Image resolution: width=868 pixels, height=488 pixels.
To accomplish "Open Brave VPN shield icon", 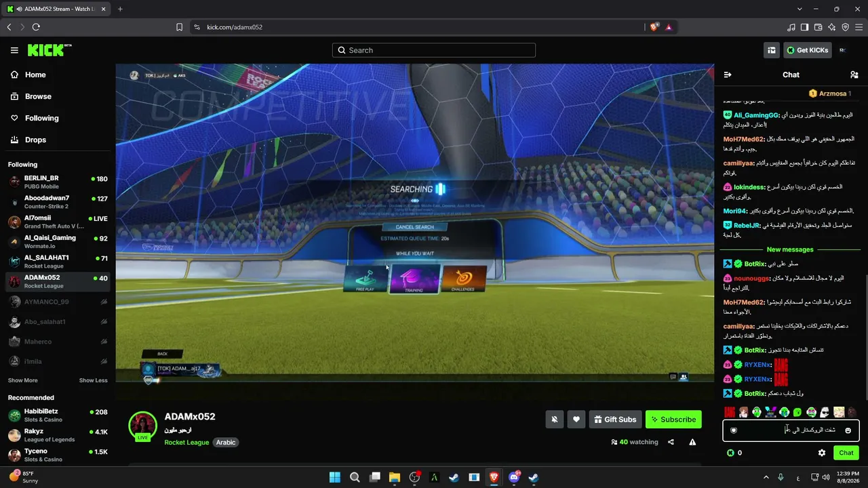I will pyautogui.click(x=845, y=27).
